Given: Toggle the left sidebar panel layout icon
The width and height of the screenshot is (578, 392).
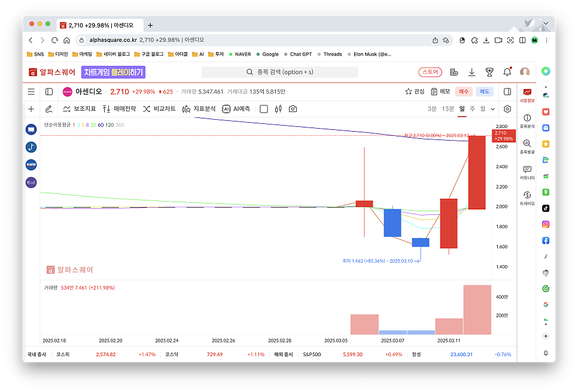Looking at the screenshot, I should [49, 92].
